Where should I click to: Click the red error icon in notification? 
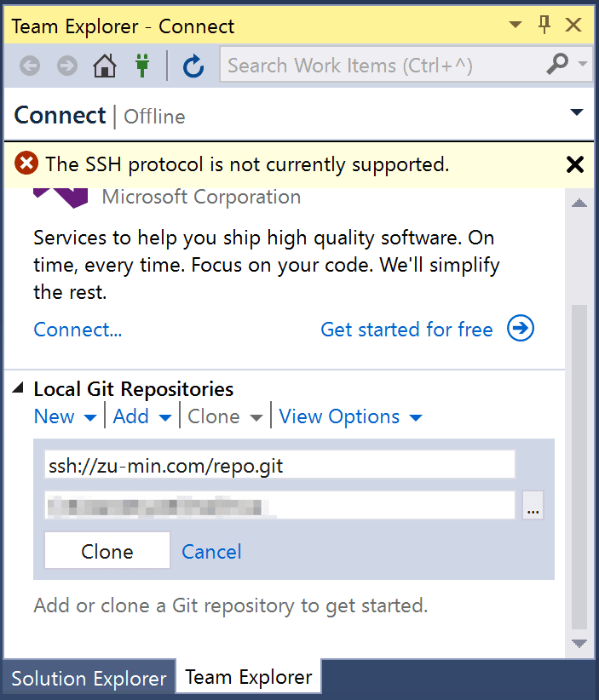pos(26,164)
